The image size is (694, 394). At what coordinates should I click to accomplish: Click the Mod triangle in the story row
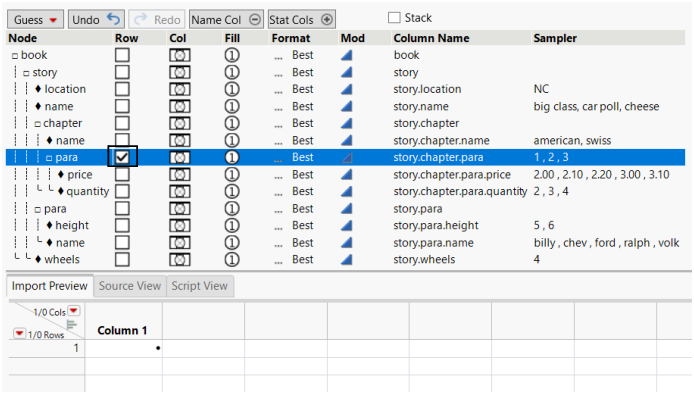tap(347, 72)
